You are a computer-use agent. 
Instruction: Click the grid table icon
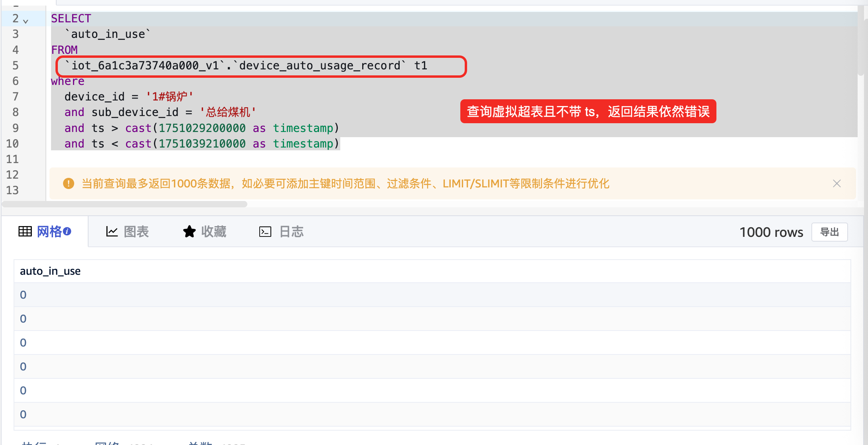coord(25,231)
